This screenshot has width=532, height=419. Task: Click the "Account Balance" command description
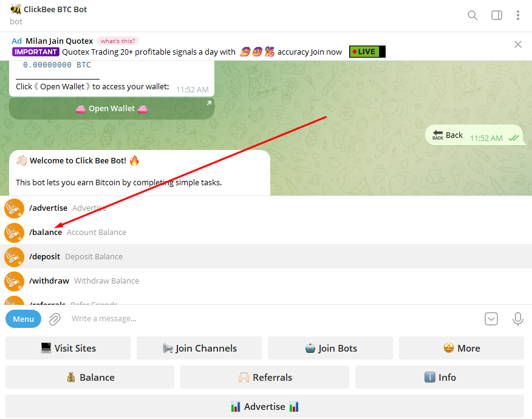point(97,233)
